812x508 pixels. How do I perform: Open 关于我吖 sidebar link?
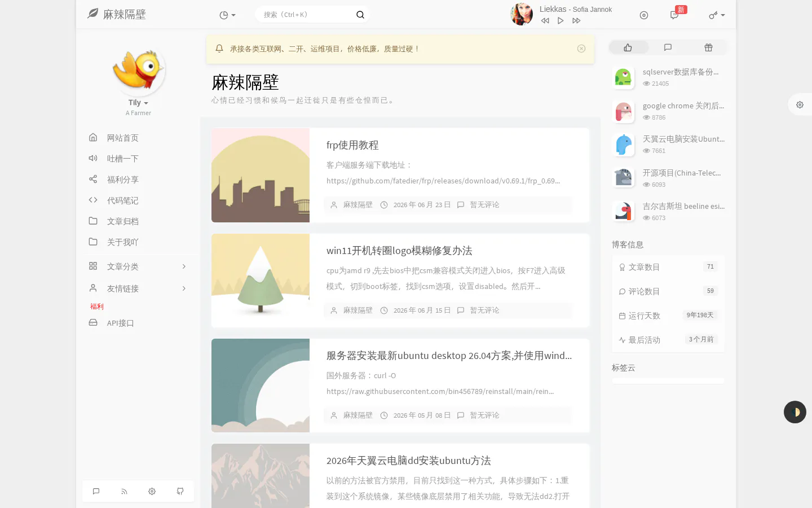(x=138, y=242)
